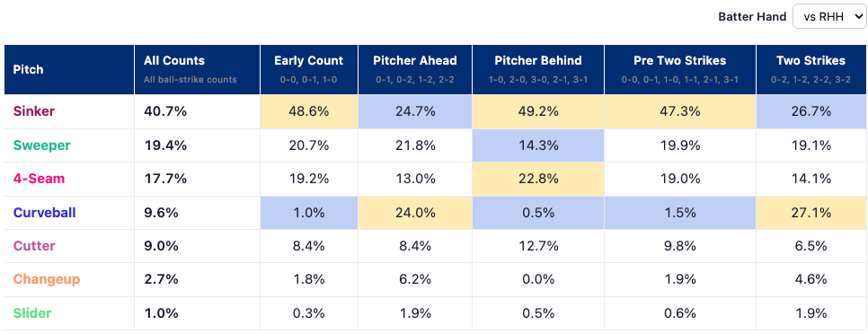868x334 pixels.
Task: Select the Changeup pitch label
Action: pyautogui.click(x=47, y=279)
